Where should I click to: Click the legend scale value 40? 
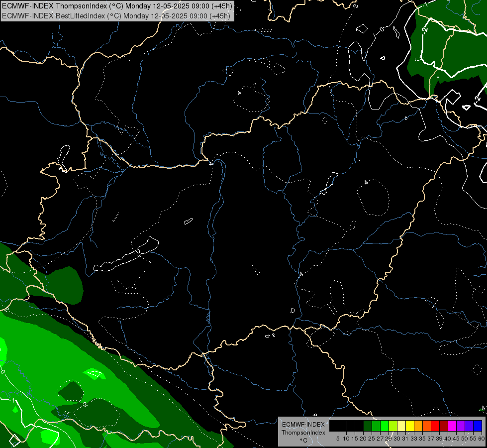448,439
